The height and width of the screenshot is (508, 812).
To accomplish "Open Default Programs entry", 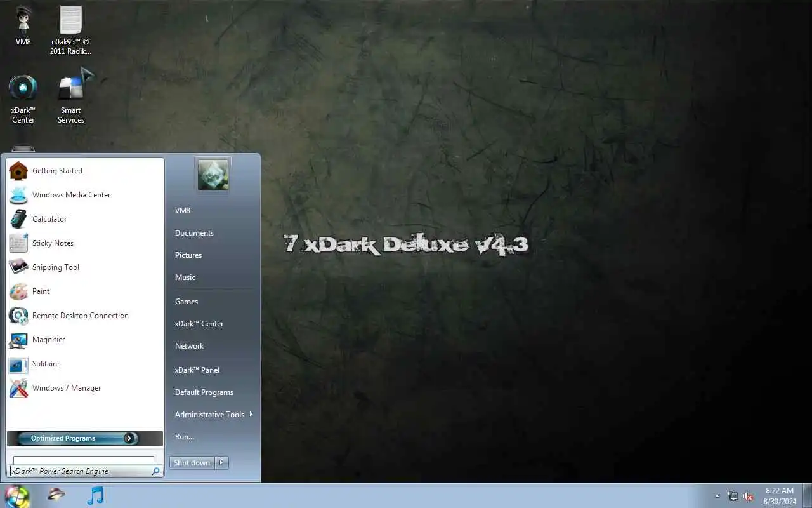I will [x=204, y=392].
